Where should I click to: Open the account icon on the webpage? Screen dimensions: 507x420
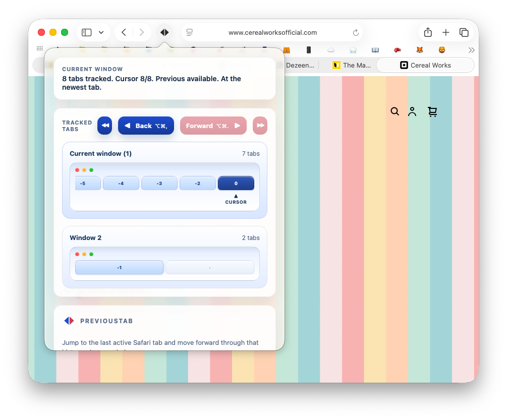(x=412, y=111)
